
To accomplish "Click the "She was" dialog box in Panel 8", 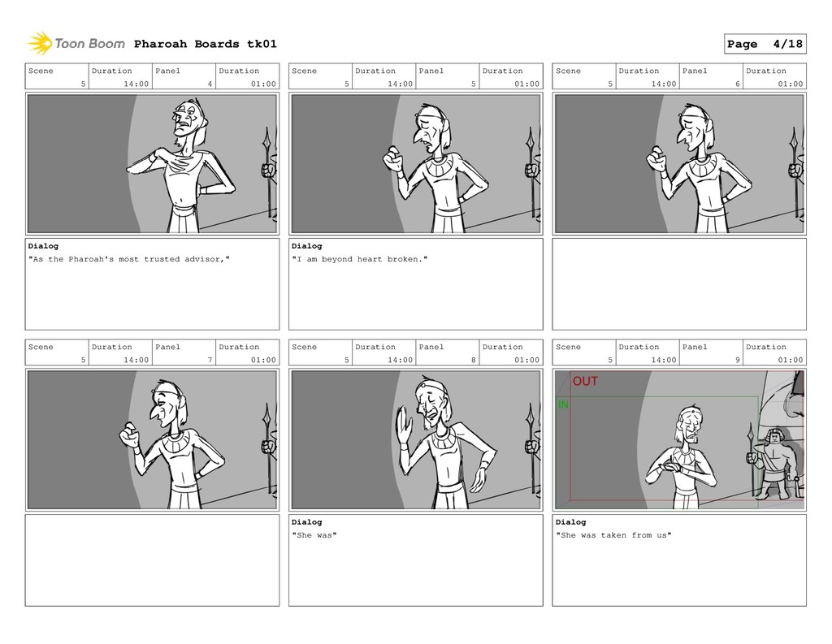I will click(x=416, y=560).
